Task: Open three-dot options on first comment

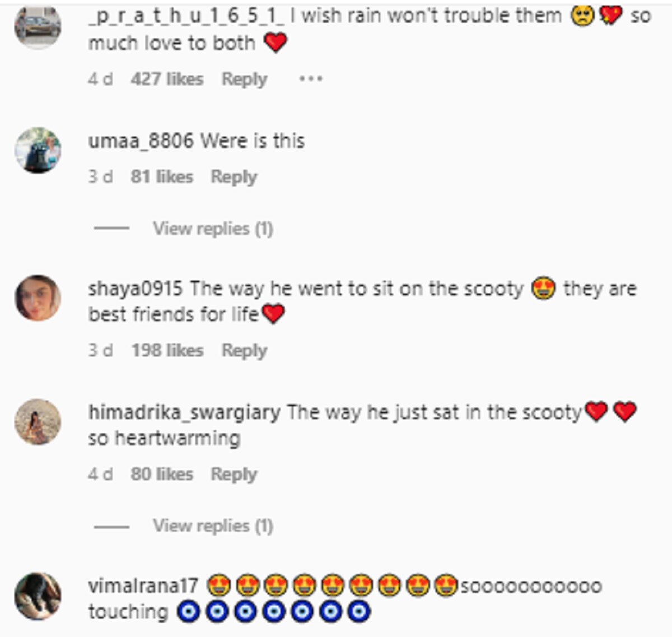Action: (x=310, y=79)
